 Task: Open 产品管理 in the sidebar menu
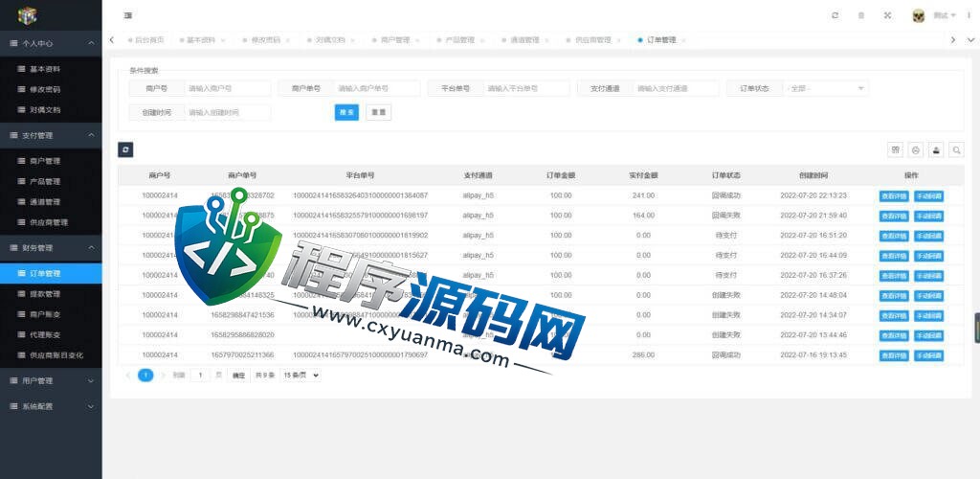(51, 181)
